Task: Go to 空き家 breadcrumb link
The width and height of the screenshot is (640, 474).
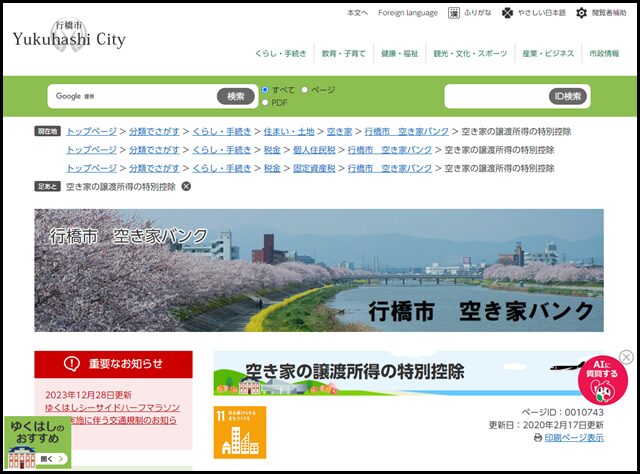Action: [339, 131]
